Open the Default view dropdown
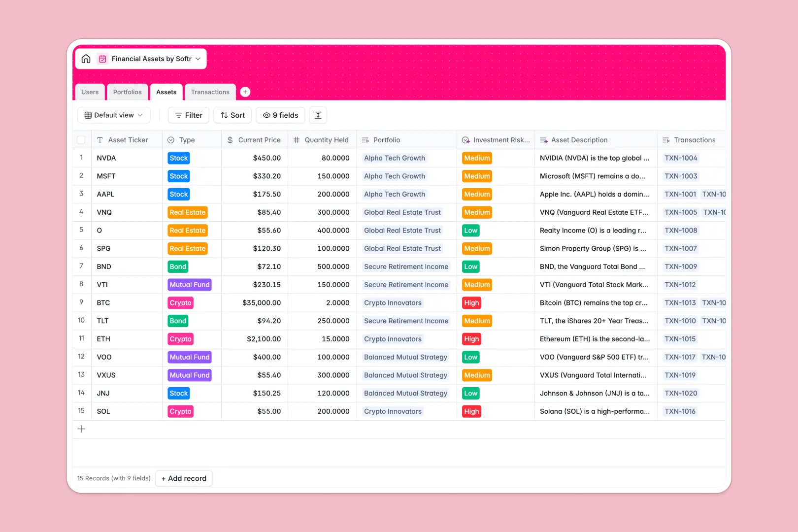The image size is (798, 532). (114, 115)
